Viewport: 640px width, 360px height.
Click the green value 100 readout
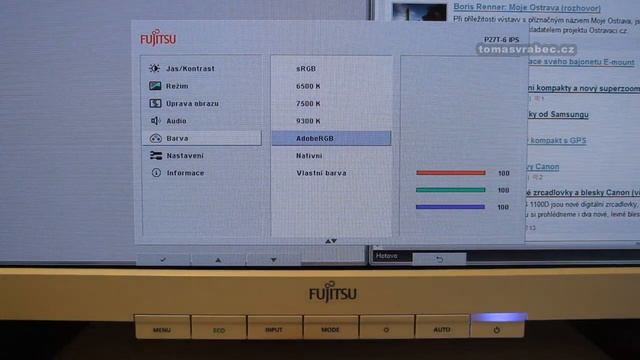pyautogui.click(x=504, y=190)
